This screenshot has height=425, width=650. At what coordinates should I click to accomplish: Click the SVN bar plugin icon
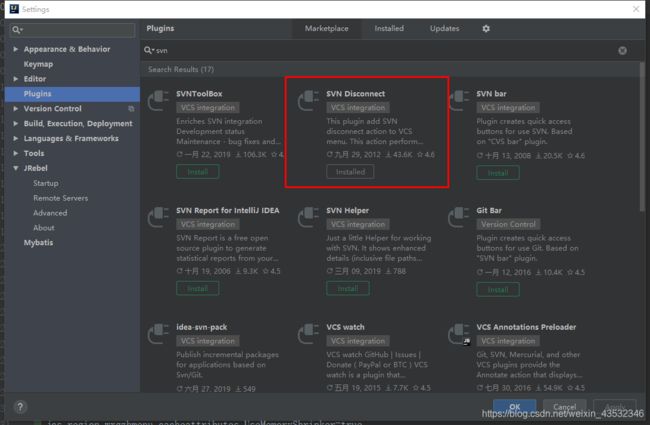coord(459,100)
